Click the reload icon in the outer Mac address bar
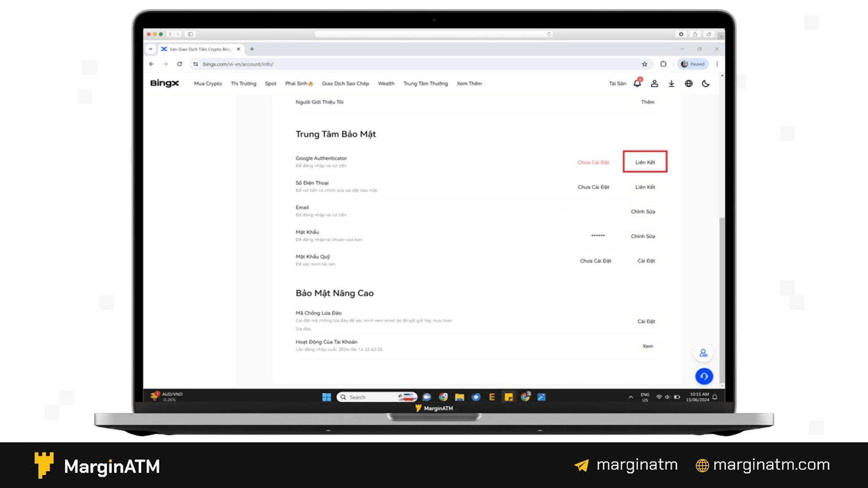The image size is (868, 488). point(549,34)
